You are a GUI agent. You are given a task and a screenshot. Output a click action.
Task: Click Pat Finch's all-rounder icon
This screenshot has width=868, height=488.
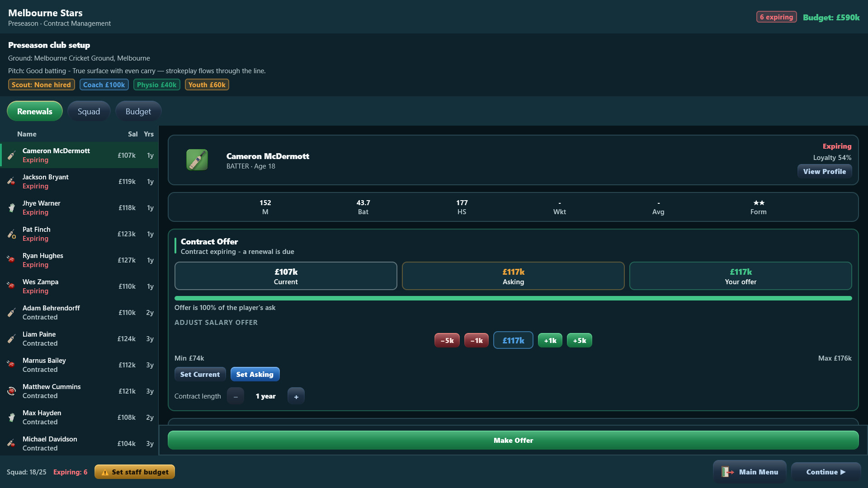coord(12,234)
